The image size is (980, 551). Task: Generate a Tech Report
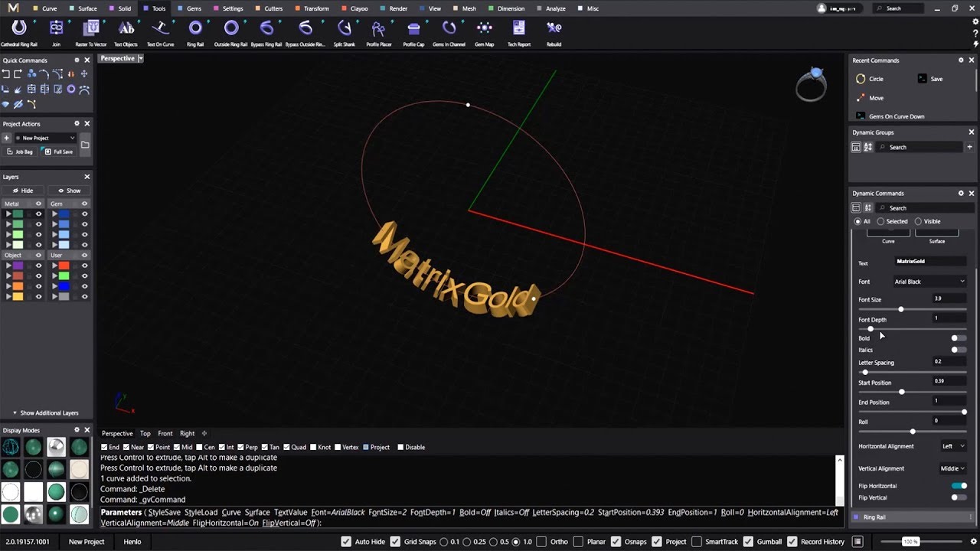[x=519, y=32]
